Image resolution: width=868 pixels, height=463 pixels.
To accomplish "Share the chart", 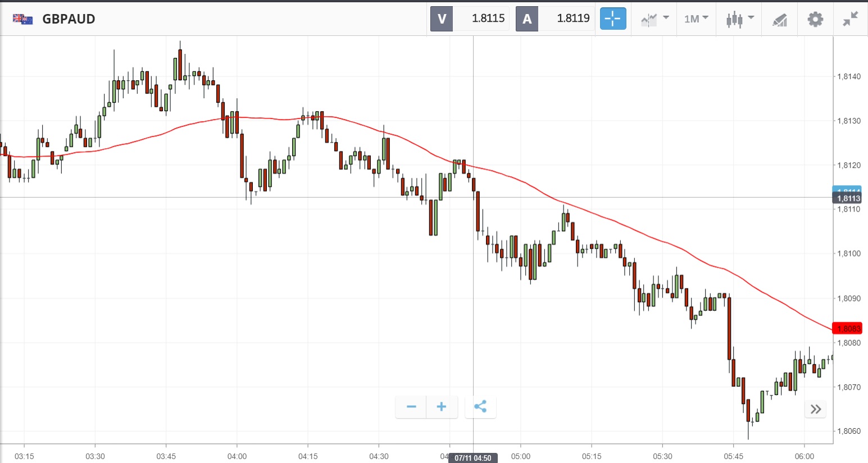I will pyautogui.click(x=480, y=407).
